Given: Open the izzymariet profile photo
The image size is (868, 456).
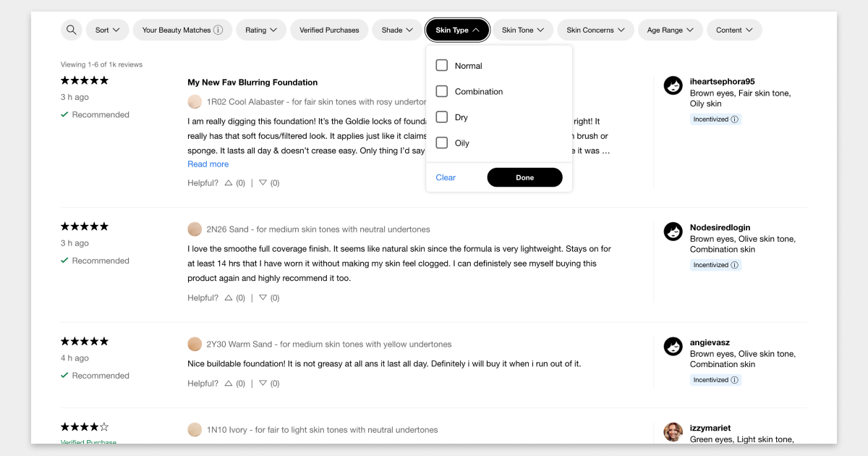Looking at the screenshot, I should tap(673, 432).
